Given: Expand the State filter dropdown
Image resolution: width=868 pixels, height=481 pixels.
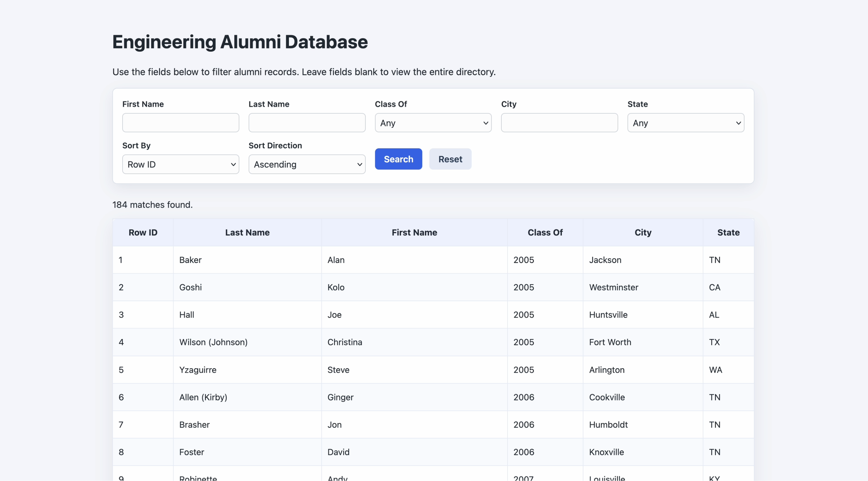Looking at the screenshot, I should (x=685, y=123).
